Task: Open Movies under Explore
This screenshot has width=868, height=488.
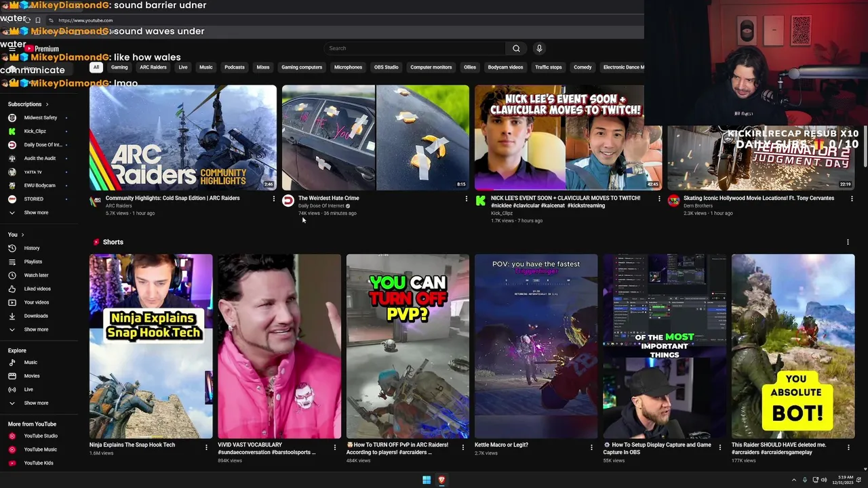Action: 32,376
